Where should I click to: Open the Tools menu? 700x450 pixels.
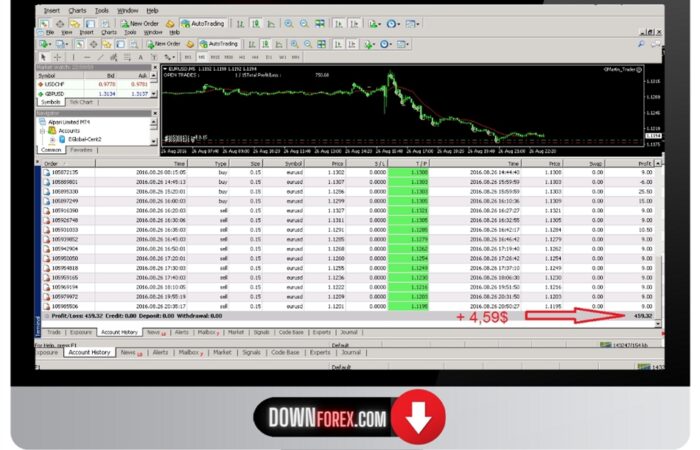(104, 10)
